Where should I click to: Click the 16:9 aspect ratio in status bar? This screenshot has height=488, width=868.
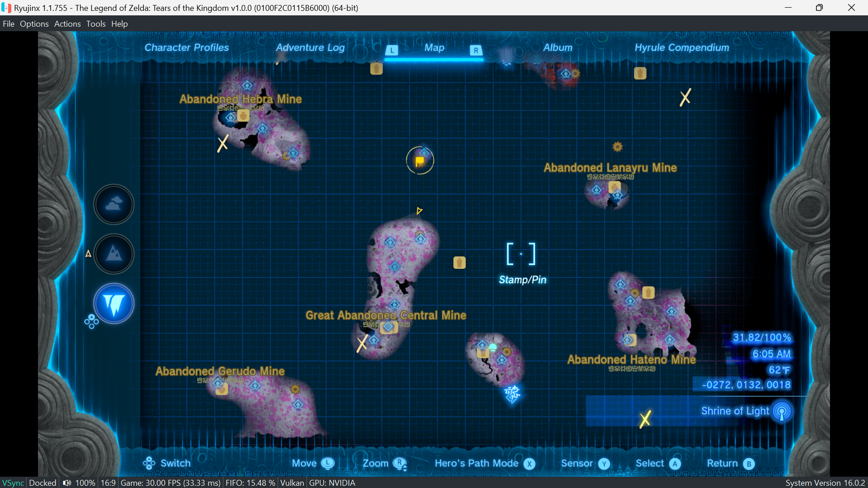[x=108, y=483]
